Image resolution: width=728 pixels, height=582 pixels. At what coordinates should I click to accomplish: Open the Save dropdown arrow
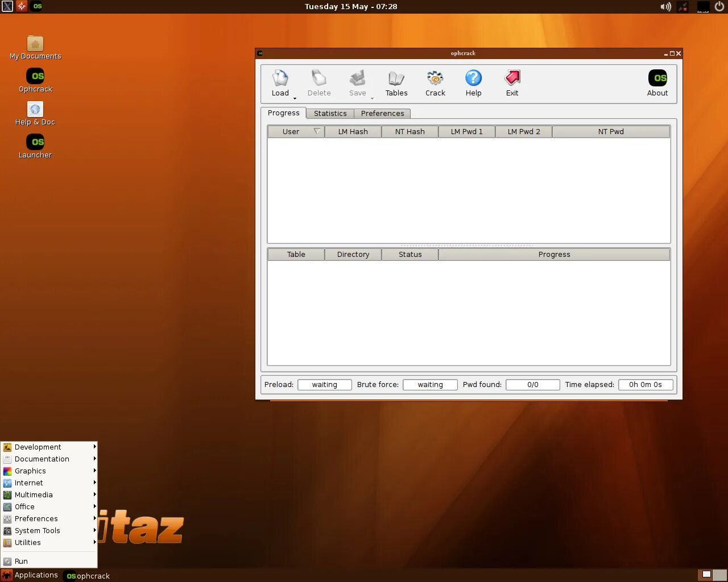tap(372, 98)
